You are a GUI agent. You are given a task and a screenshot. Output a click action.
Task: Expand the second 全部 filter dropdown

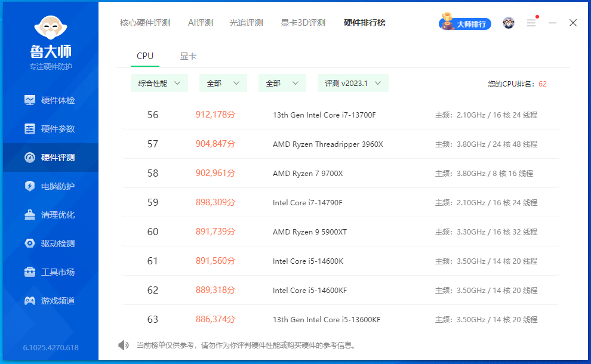(282, 84)
